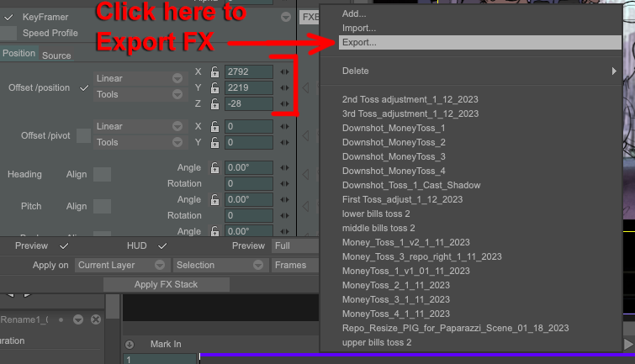
Task: Click the Frames button
Action: [295, 265]
